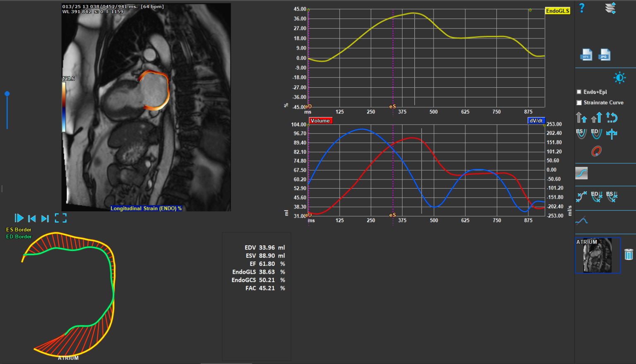Play the cine image sequence
636x364 pixels.
point(19,218)
